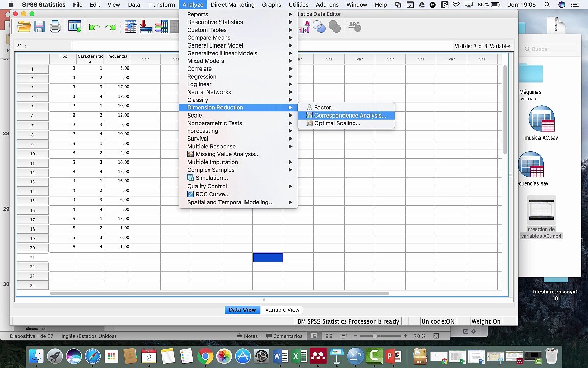Click the Use Variable Sets blue circles icon
The width and height of the screenshot is (588, 368).
(319, 27)
